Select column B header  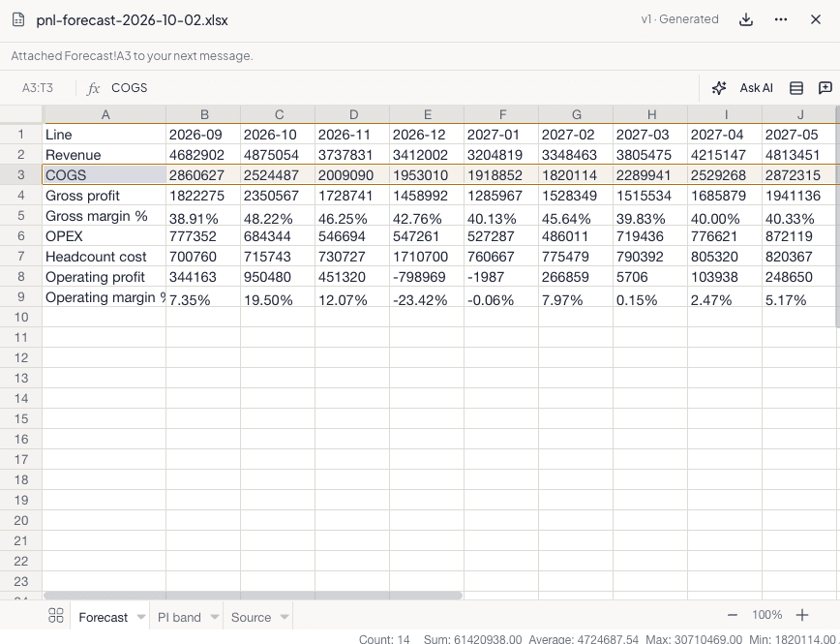pyautogui.click(x=203, y=114)
